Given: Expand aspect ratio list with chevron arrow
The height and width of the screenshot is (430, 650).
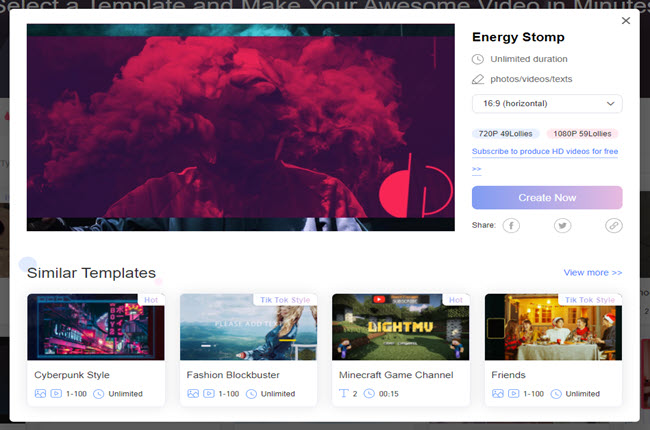Looking at the screenshot, I should coord(610,104).
